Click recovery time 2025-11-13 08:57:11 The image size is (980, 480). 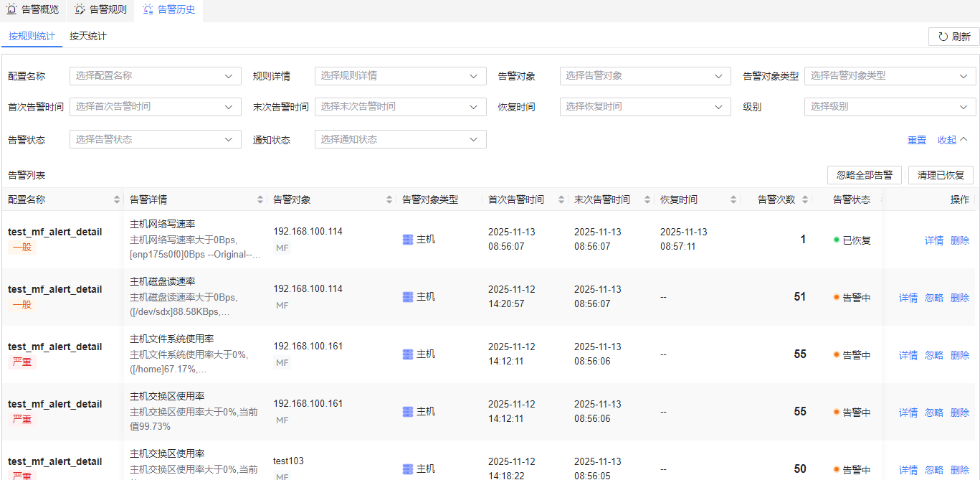tap(684, 240)
